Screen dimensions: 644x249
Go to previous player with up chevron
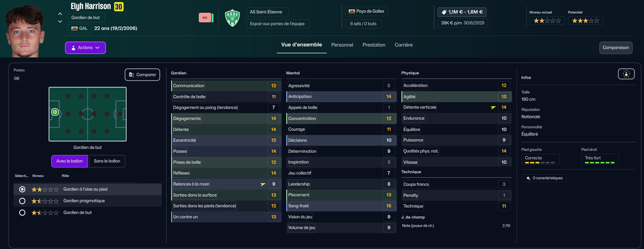click(x=60, y=14)
